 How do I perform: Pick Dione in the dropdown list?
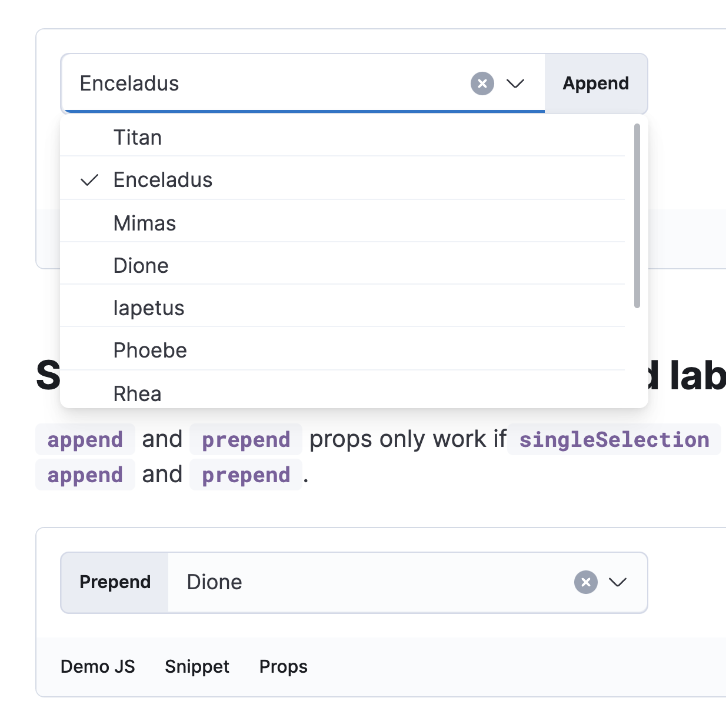pos(141,266)
